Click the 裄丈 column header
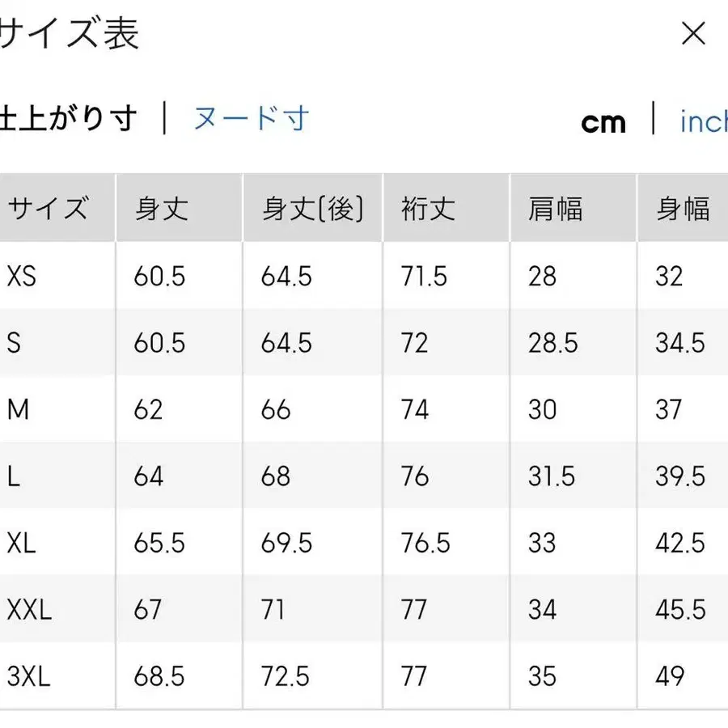Screen dimensions: 728x728 click(x=425, y=208)
